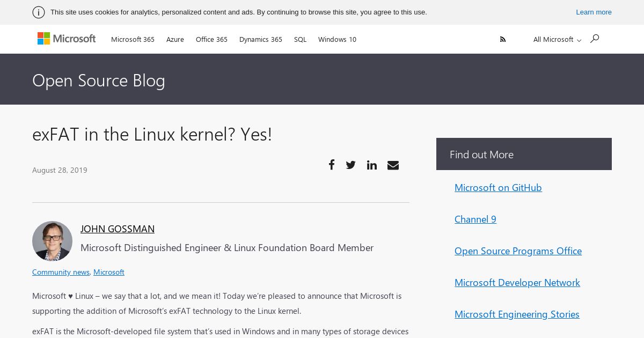Click the Microsoft logo
This screenshot has width=644, height=338.
(x=67, y=39)
